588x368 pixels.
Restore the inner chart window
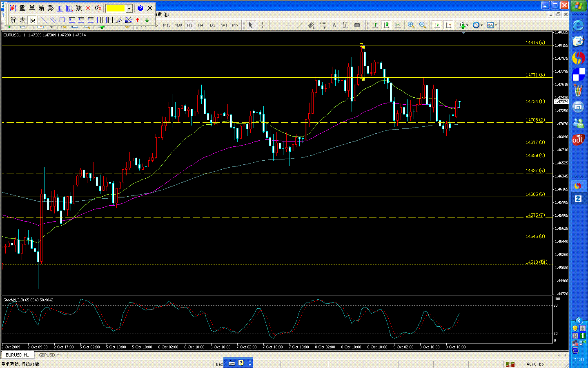pos(558,14)
